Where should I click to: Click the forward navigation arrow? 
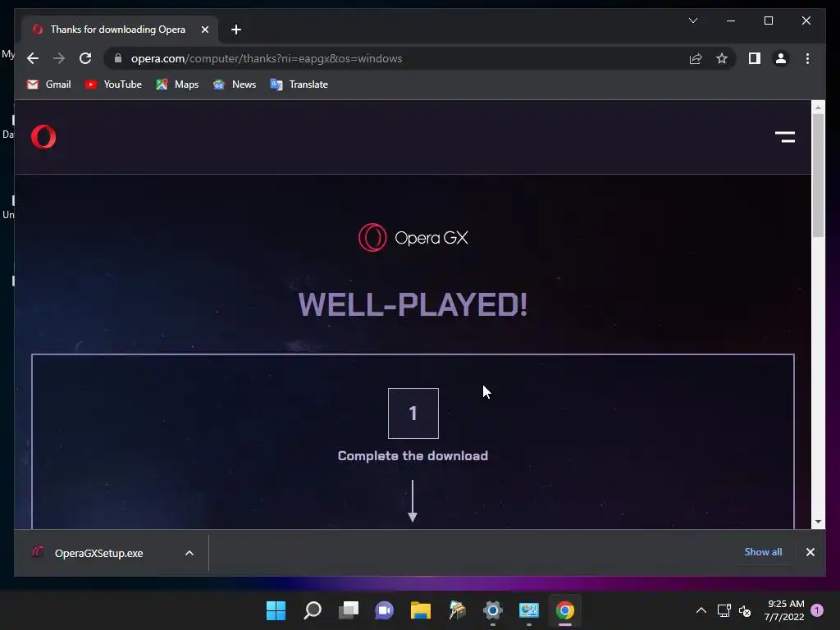(59, 58)
